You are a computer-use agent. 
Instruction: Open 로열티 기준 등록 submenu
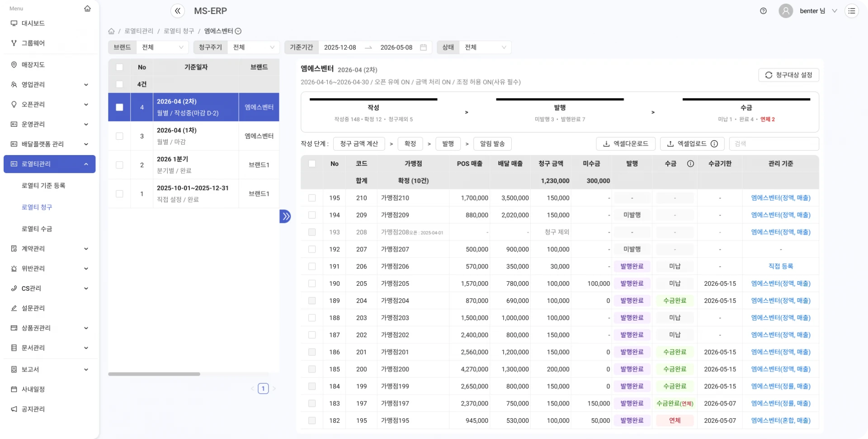[x=43, y=186]
